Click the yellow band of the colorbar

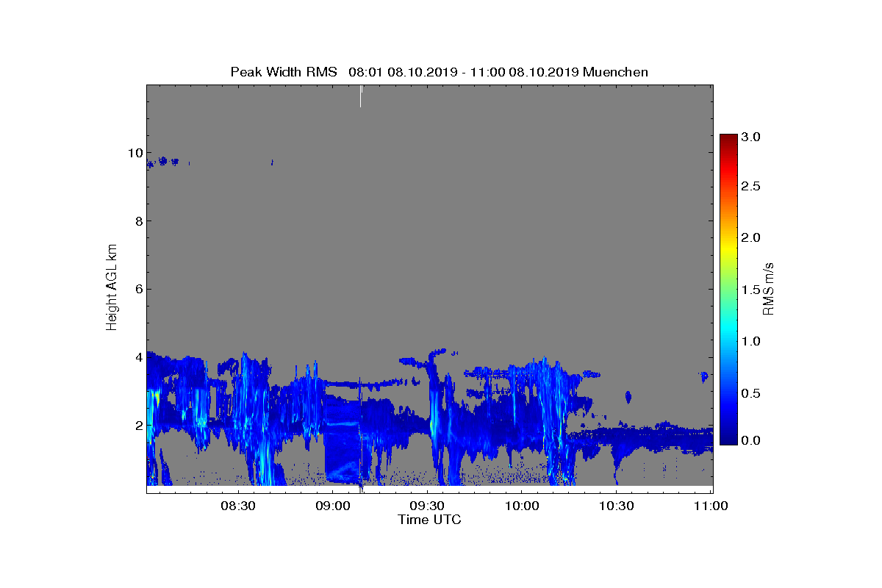728,248
